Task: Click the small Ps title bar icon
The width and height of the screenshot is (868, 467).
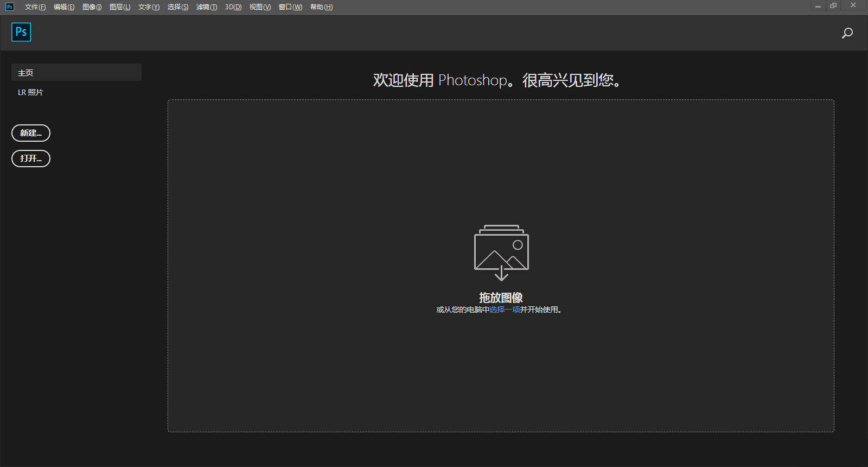Action: coord(9,7)
